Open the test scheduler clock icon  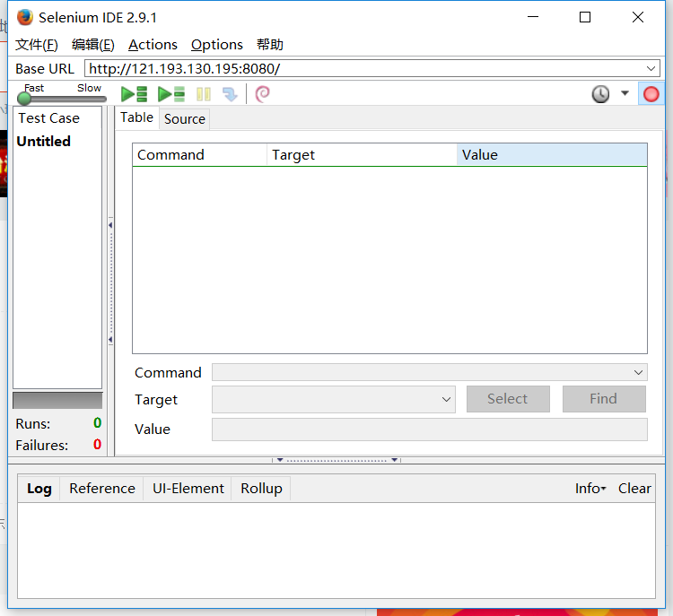[x=600, y=94]
